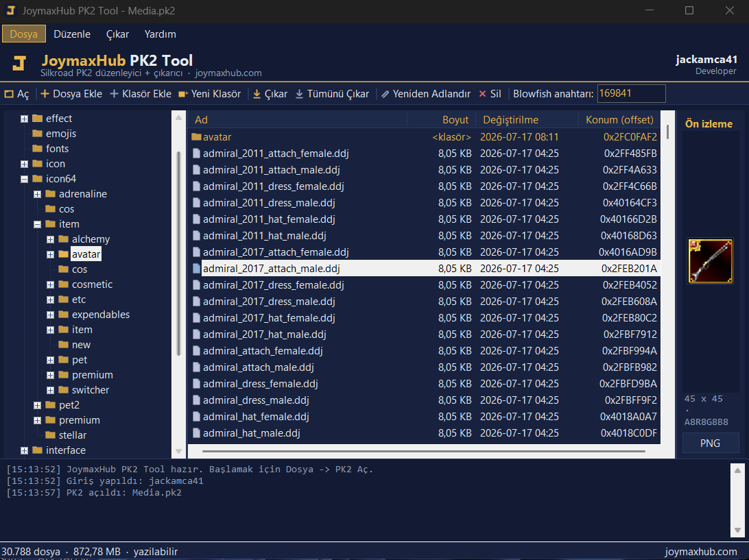Click the red Sil delete icon
The width and height of the screenshot is (749, 560).
tap(482, 94)
